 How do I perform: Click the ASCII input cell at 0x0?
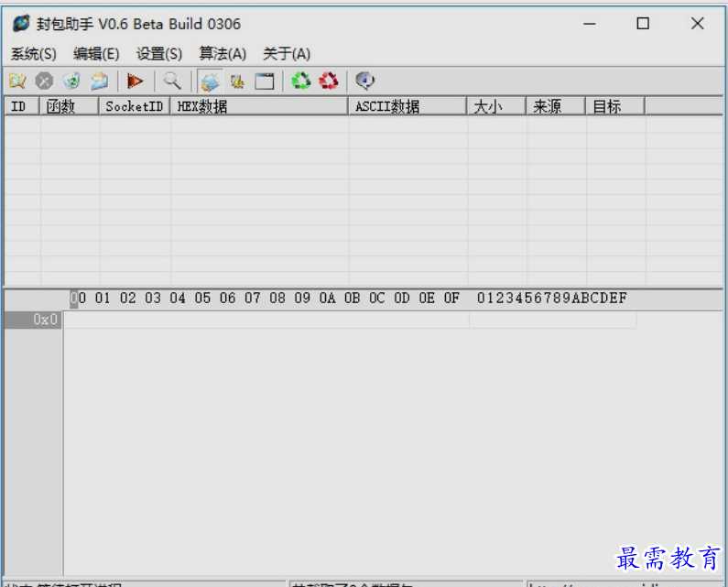tap(553, 320)
